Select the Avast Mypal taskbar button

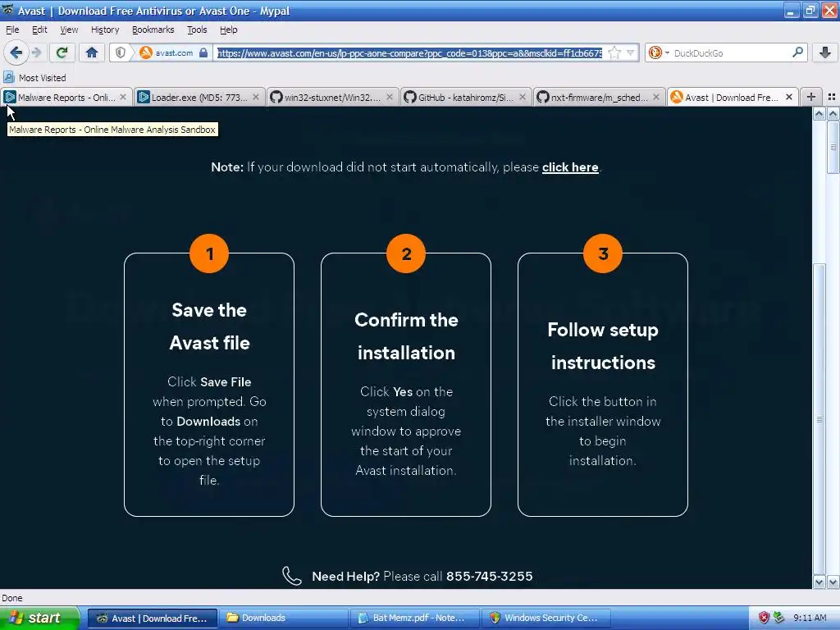(152, 619)
